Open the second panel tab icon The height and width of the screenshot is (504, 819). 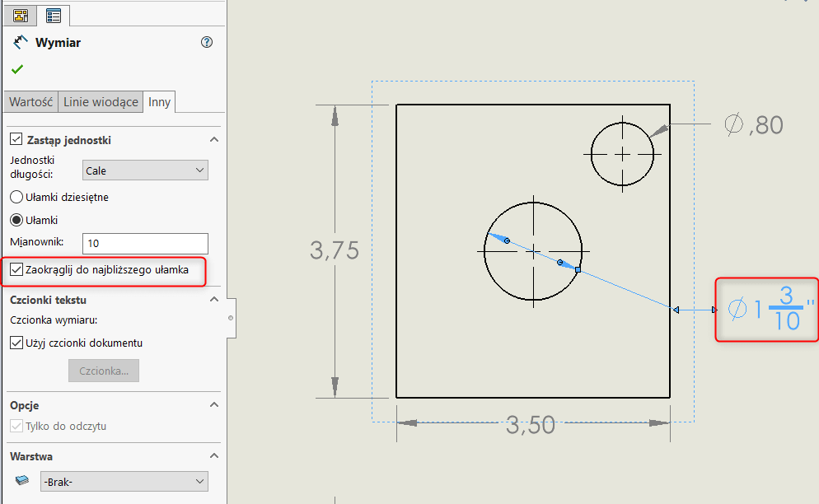(53, 14)
